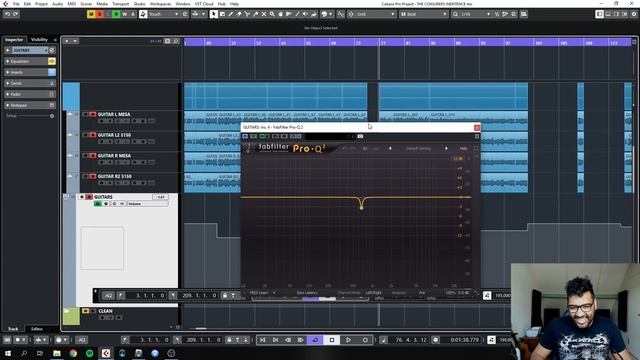Open the Setup Window Layout icon
The width and height of the screenshot is (640, 360).
point(625,14)
